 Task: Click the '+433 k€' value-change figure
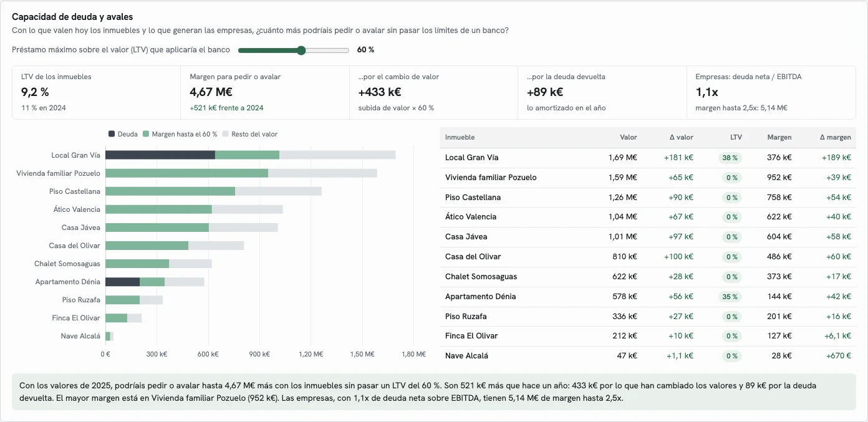coord(380,92)
